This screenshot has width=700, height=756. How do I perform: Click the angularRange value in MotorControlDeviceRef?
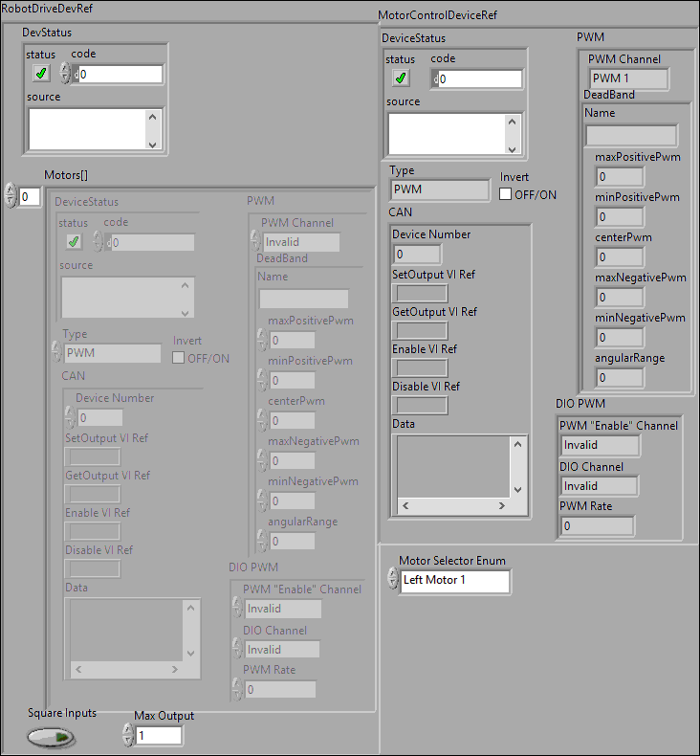click(x=620, y=377)
